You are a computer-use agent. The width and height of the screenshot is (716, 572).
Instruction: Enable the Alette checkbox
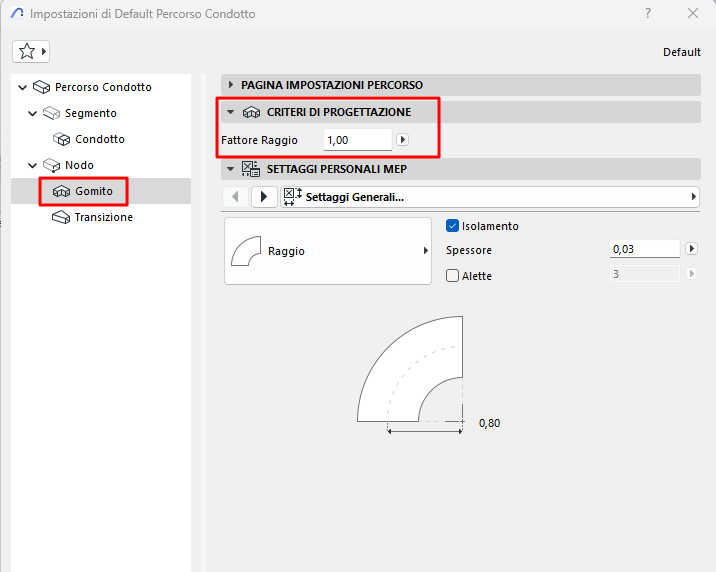click(x=452, y=275)
